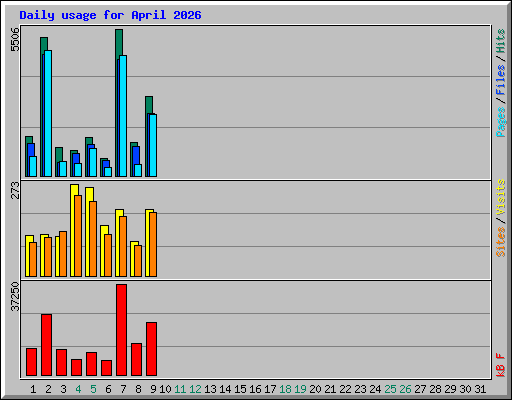Screen dimensions: 512x400
Task: Click the yellow visits bar for day 1
Action: [27, 256]
